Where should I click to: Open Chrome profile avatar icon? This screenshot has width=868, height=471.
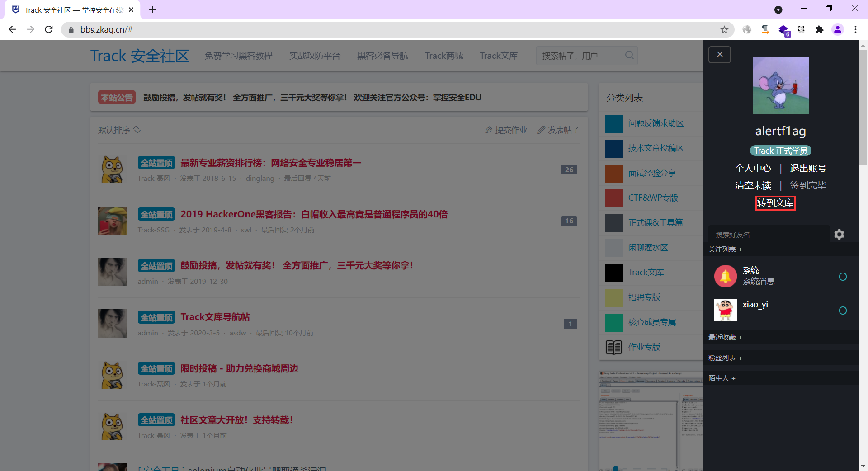tap(837, 29)
